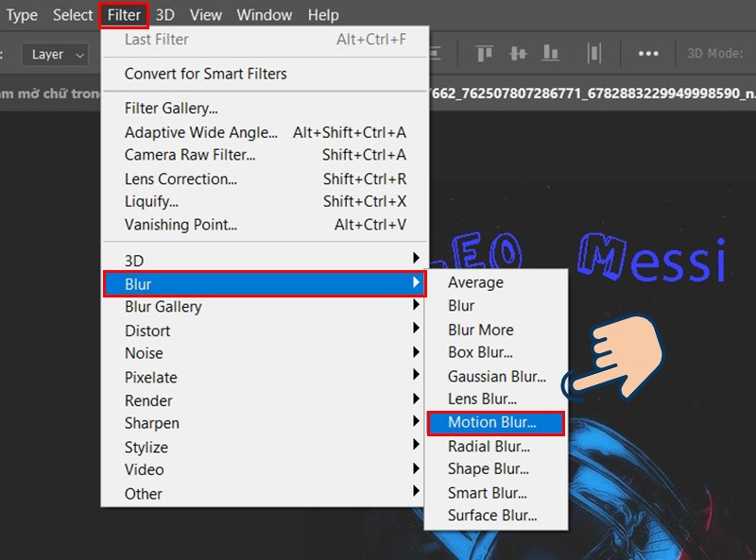Viewport: 756px width, 560px height.
Task: Apply the Gaussian Blur filter
Action: 498,376
